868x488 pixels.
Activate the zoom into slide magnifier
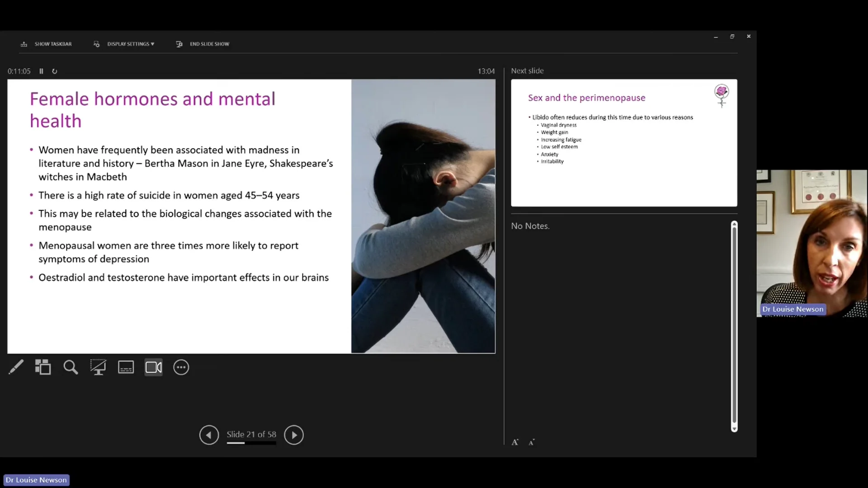71,367
